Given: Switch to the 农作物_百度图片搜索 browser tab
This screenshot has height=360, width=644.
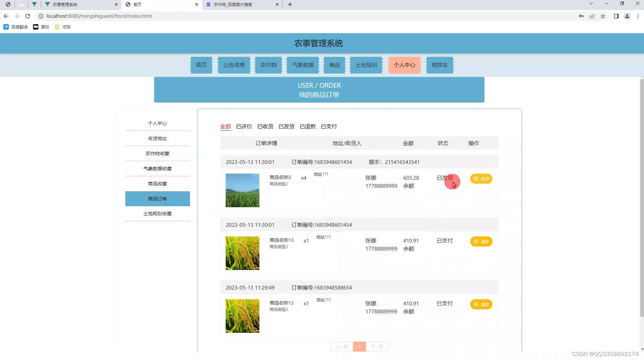Looking at the screenshot, I should point(242,4).
